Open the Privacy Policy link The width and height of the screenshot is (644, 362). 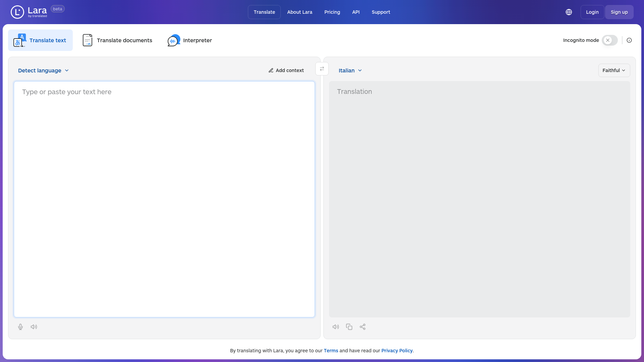(397, 351)
